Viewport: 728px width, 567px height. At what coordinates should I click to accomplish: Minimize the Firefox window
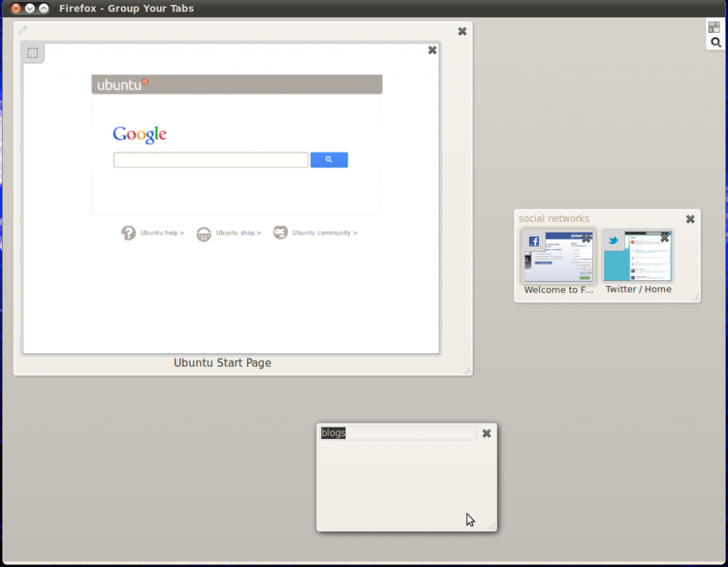[x=30, y=9]
